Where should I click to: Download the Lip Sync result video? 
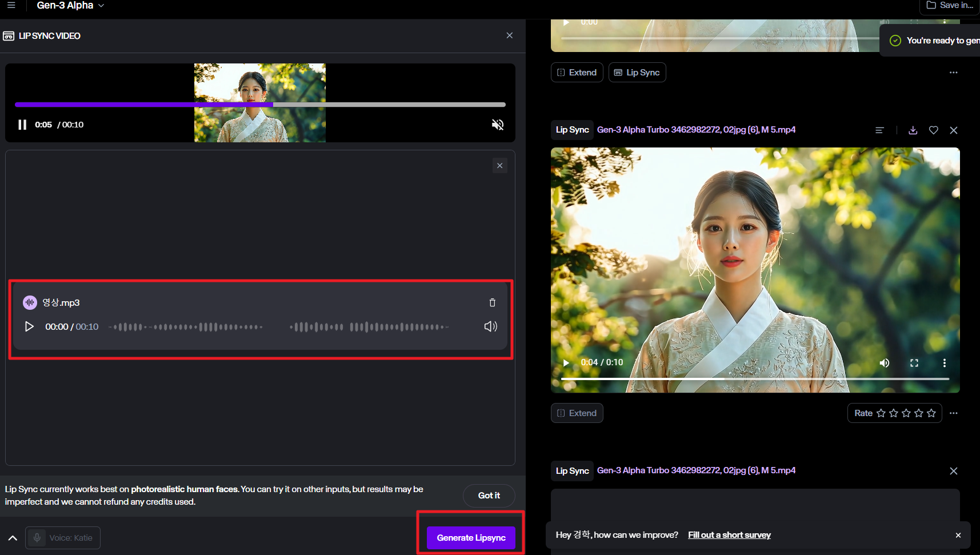click(913, 130)
